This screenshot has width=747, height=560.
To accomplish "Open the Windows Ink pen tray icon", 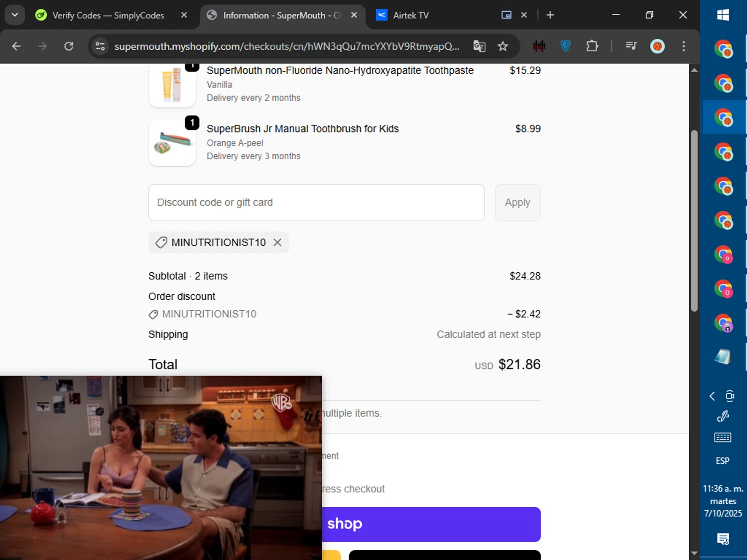I will [x=723, y=416].
